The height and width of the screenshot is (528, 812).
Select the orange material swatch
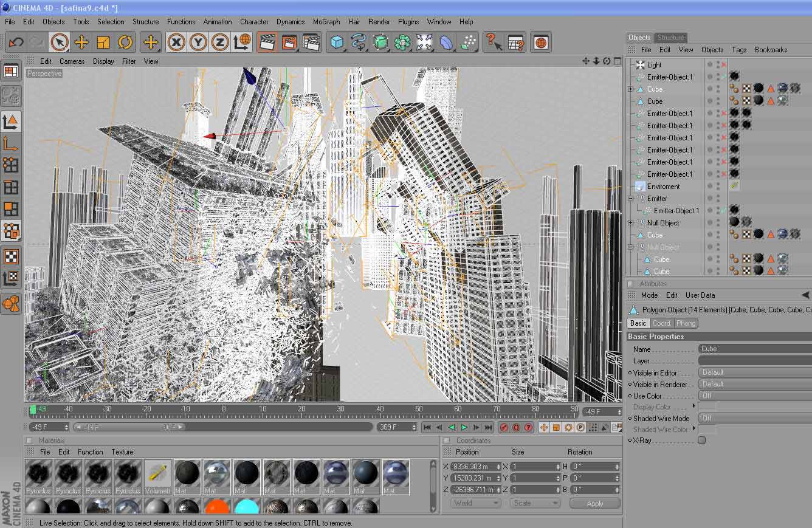coord(217,507)
